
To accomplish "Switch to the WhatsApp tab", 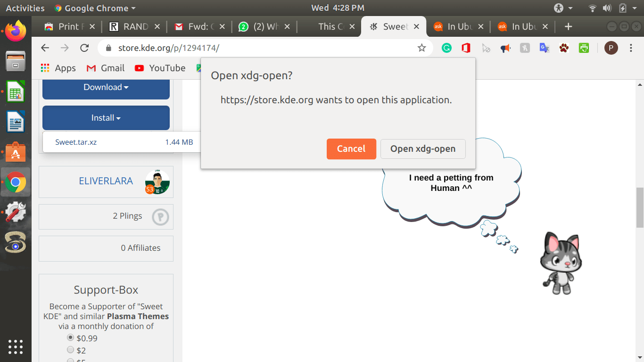I will [264, 26].
